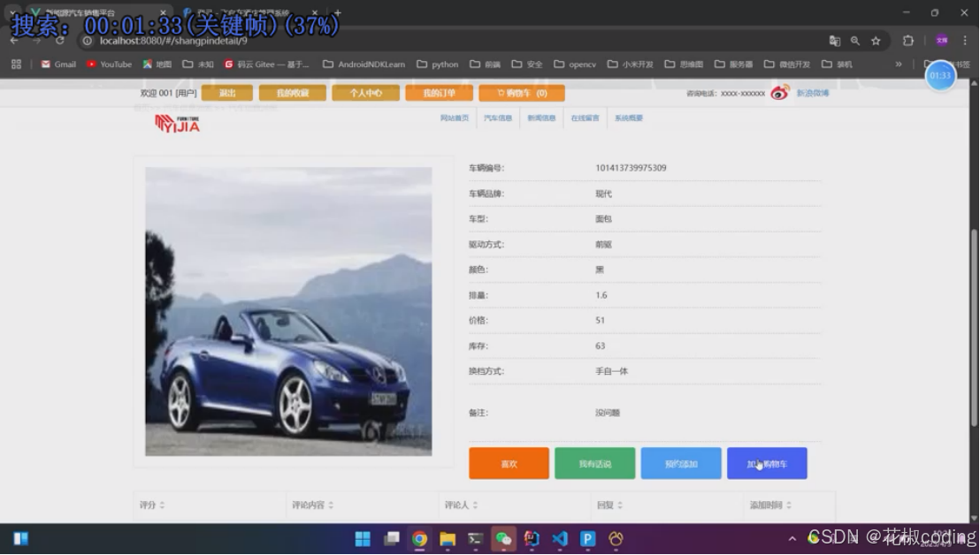
Task: Open the 码云 Gitee bookmark
Action: click(x=266, y=65)
